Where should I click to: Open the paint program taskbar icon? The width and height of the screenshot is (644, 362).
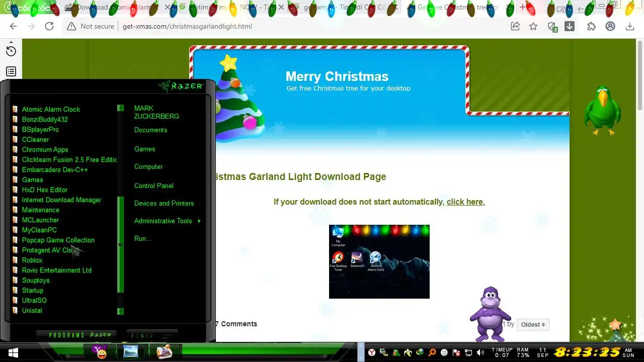click(x=164, y=352)
